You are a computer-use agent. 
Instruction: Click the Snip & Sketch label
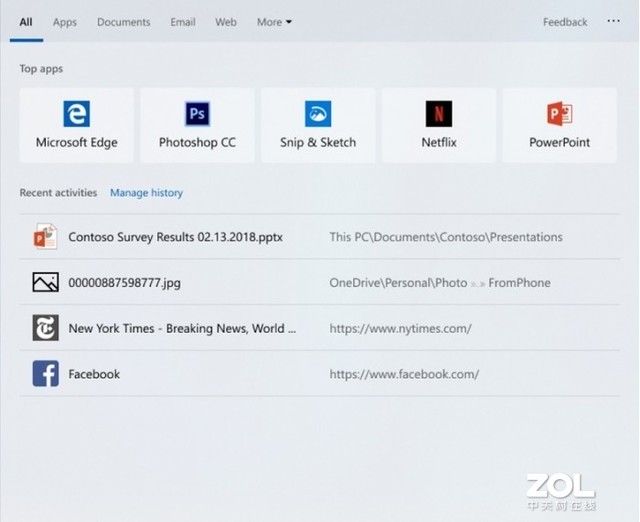coord(318,142)
